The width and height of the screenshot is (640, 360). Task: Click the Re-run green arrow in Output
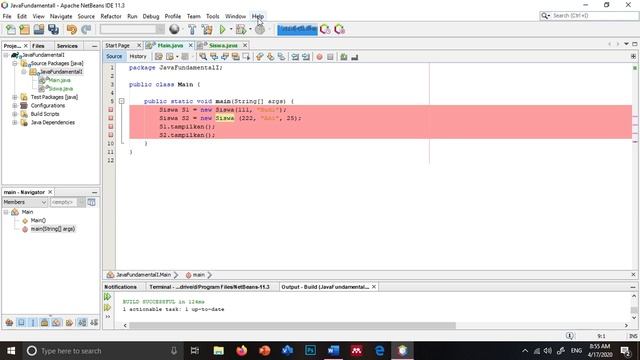(x=108, y=297)
